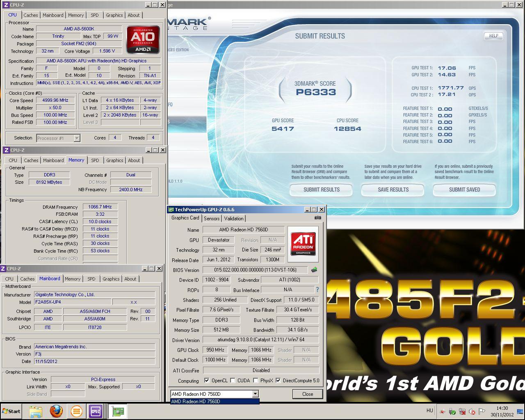Open title bar icon of CPU-Z Mainboard window
The image size is (525, 420).
(3, 269)
